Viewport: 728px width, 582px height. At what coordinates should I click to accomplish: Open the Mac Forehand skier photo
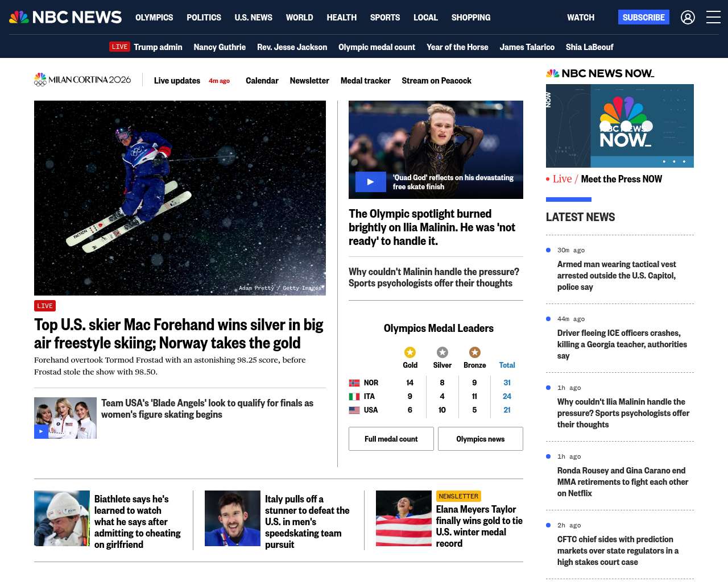(x=180, y=198)
